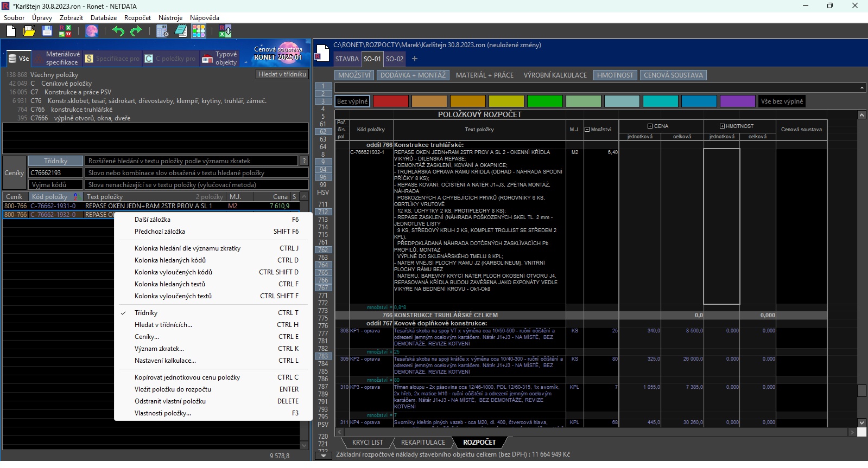Click Vše bez výplně button
The image size is (868, 468).
(782, 101)
